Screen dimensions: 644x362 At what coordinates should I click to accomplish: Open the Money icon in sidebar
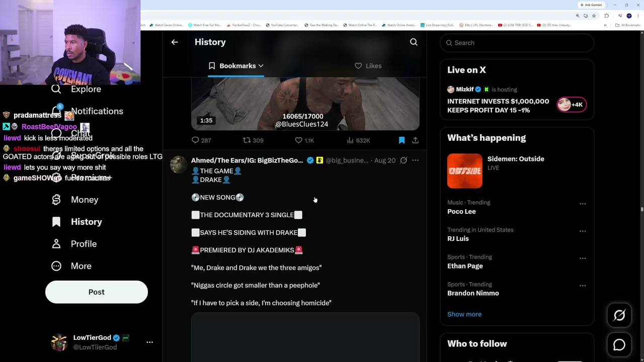(56, 200)
